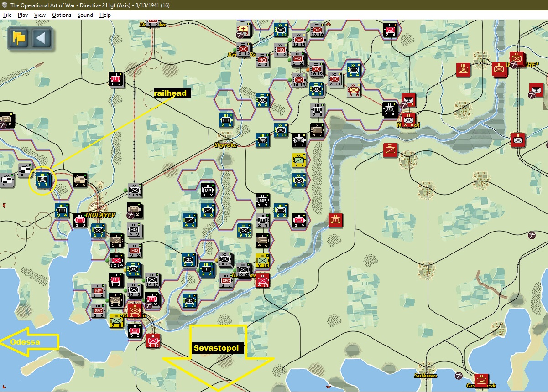Select the circled blue railhead unit 1-1

pos(42,181)
